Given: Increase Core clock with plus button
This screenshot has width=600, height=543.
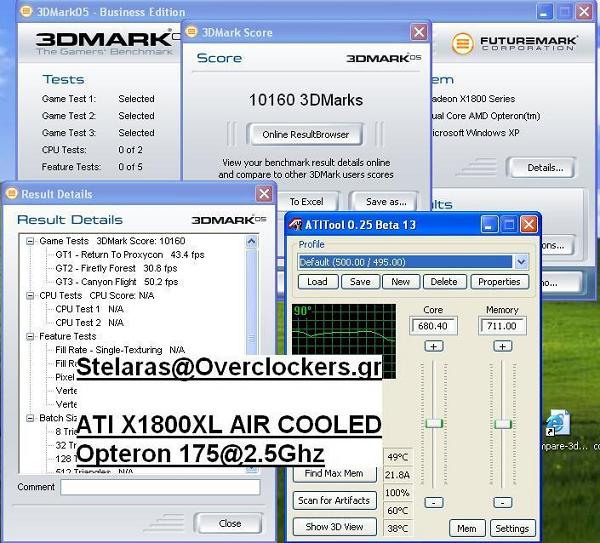Looking at the screenshot, I should coord(434,347).
